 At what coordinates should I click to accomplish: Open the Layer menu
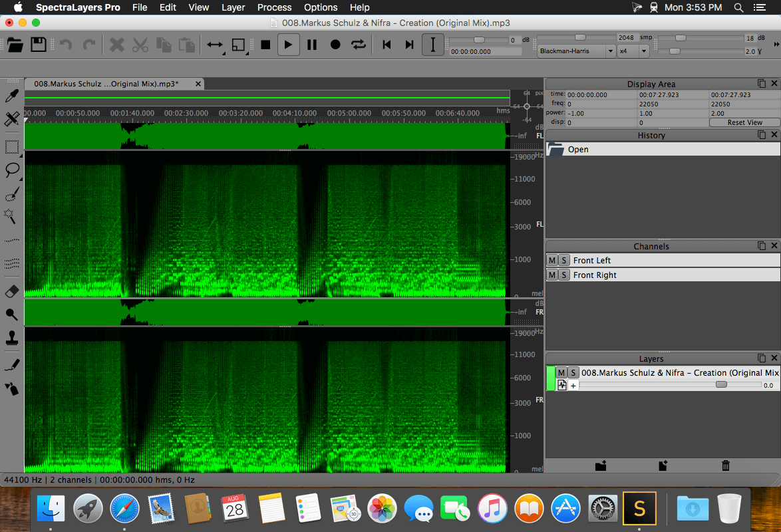click(233, 7)
